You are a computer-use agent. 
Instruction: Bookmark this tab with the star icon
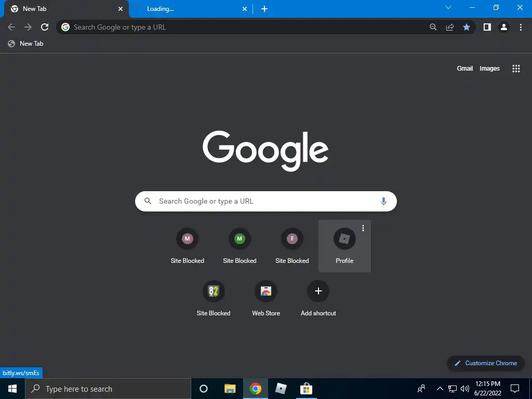(467, 27)
